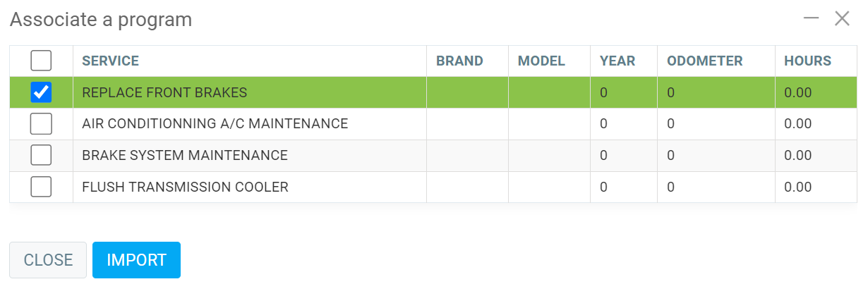Check the Air Conditioning A/C Maintenance checkbox

coord(41,124)
